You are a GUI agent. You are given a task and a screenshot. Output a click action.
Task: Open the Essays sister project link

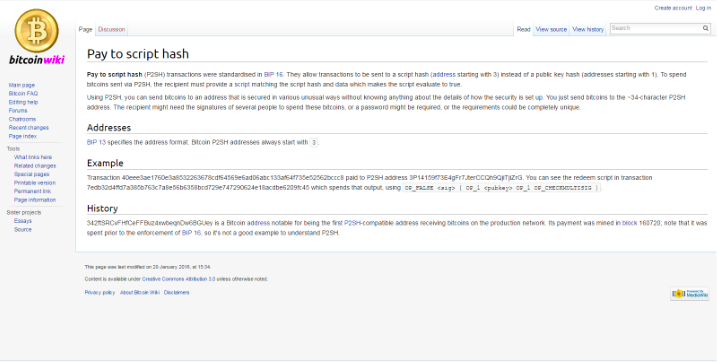click(x=23, y=221)
